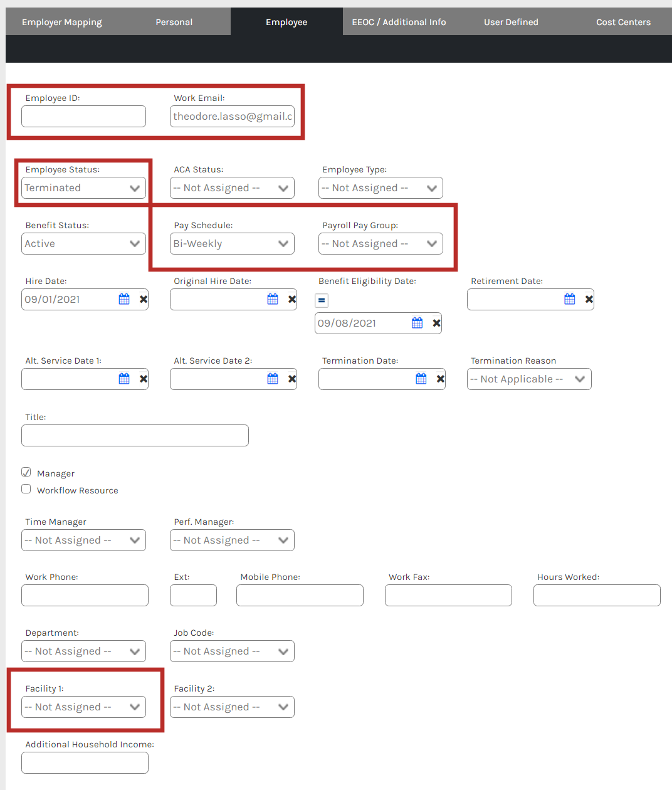
Task: Open the ACA Status dropdown
Action: 232,188
